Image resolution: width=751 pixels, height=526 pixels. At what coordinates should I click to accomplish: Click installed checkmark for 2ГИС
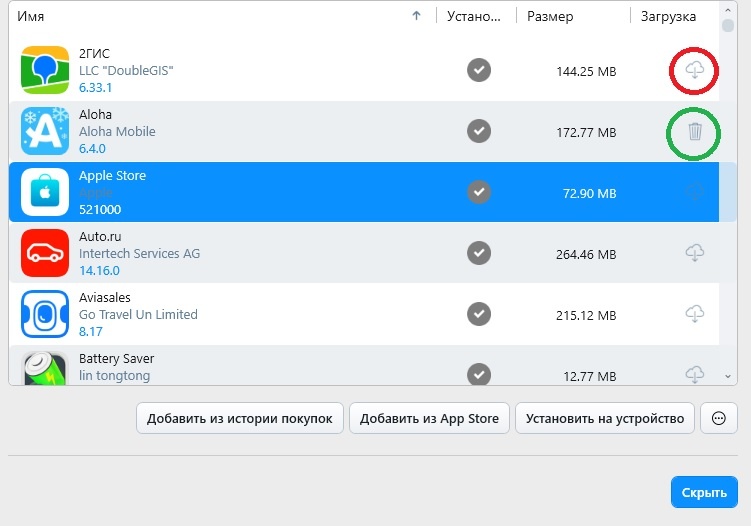(x=479, y=70)
